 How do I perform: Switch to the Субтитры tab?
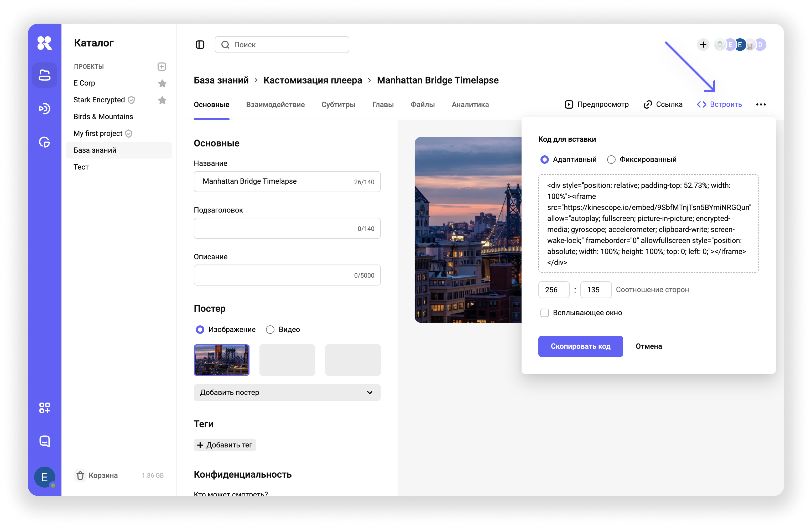tap(338, 105)
